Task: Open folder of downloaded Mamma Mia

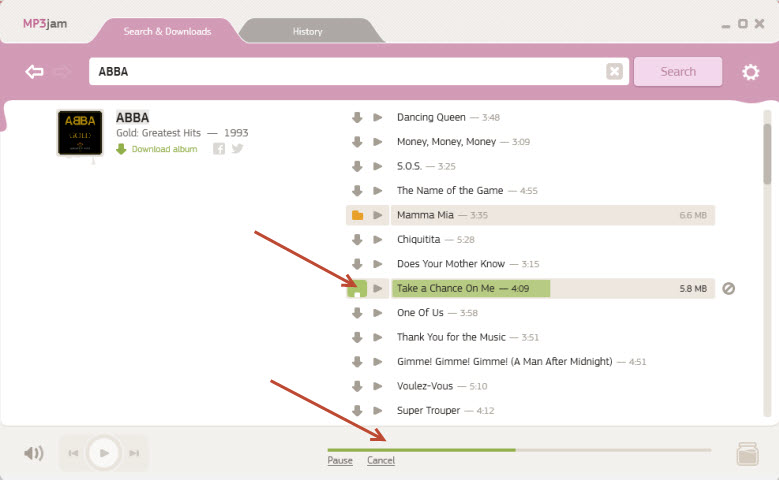Action: 357,215
